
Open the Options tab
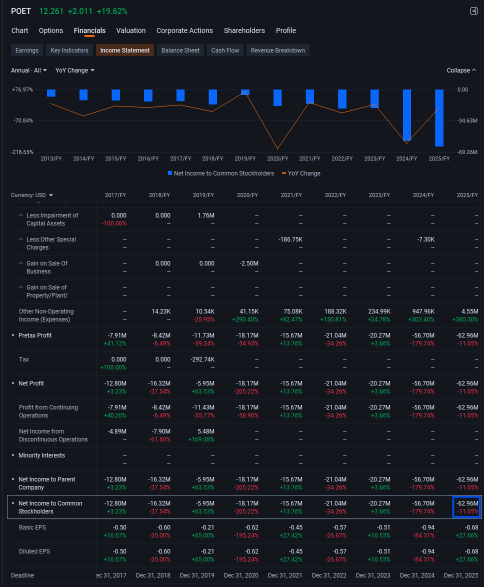pos(51,31)
